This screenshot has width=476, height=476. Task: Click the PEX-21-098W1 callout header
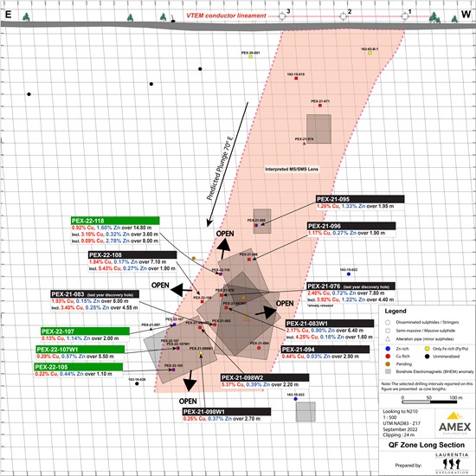[x=227, y=412]
